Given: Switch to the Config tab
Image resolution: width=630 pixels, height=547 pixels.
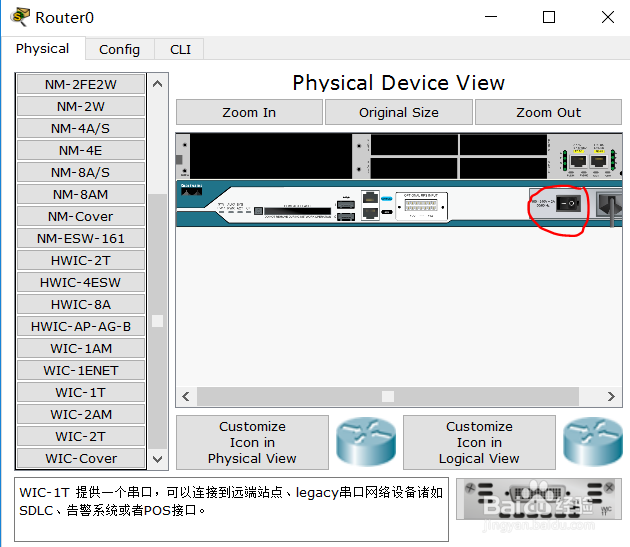Looking at the screenshot, I should pos(119,49).
